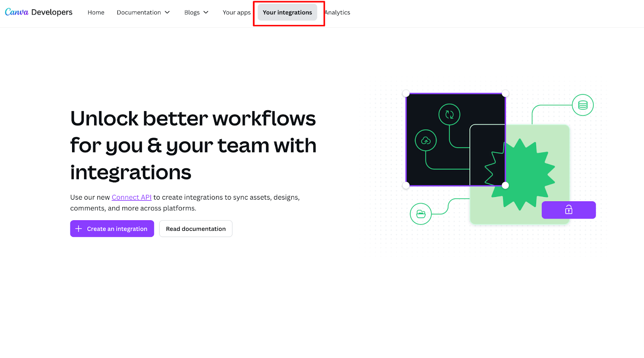The image size is (644, 358).
Task: Expand the Blogs dropdown menu
Action: (x=196, y=12)
